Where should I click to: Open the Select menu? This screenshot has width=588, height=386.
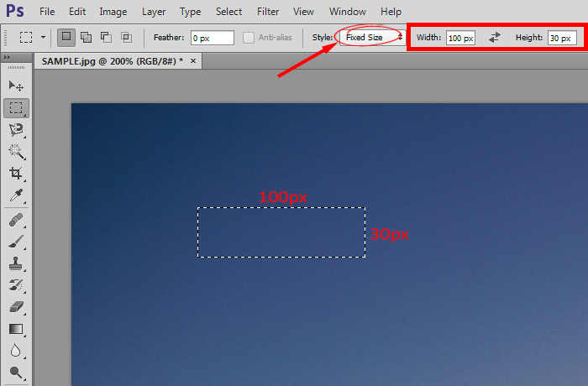click(x=228, y=12)
